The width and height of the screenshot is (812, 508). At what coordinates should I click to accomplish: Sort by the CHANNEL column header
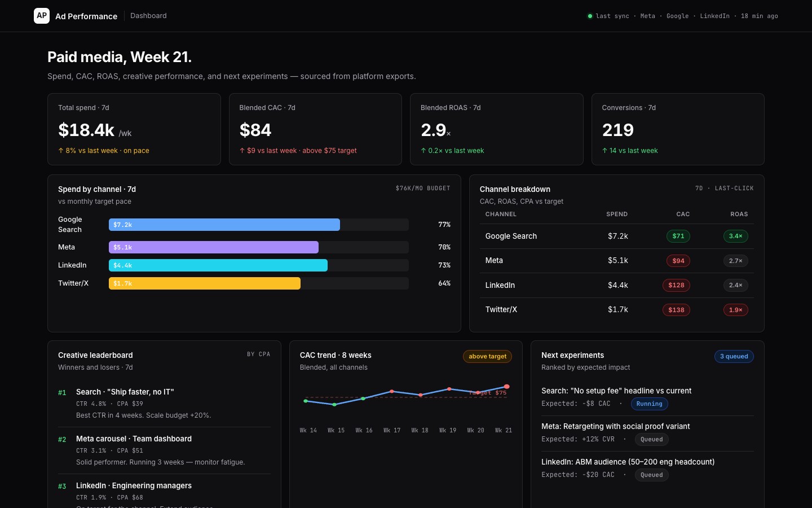pyautogui.click(x=501, y=214)
